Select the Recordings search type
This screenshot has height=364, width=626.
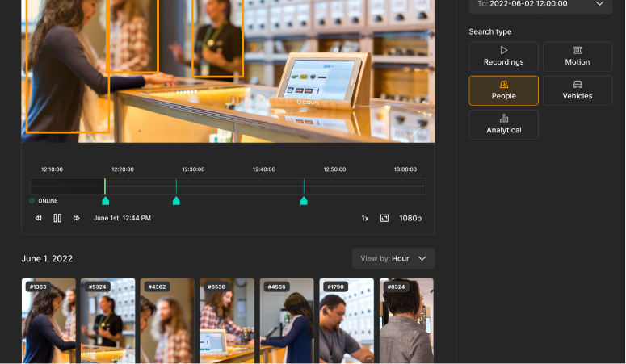click(503, 56)
